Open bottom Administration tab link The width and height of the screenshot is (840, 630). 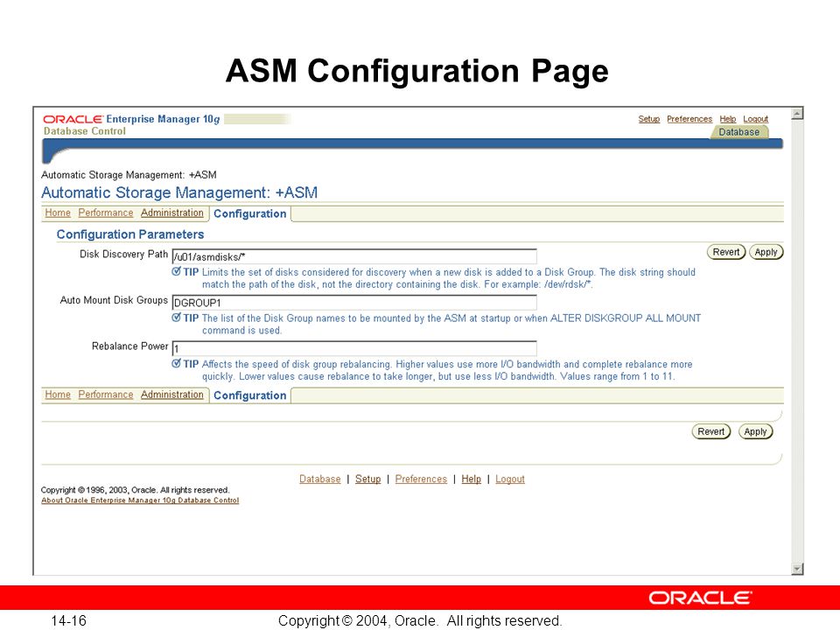click(172, 395)
